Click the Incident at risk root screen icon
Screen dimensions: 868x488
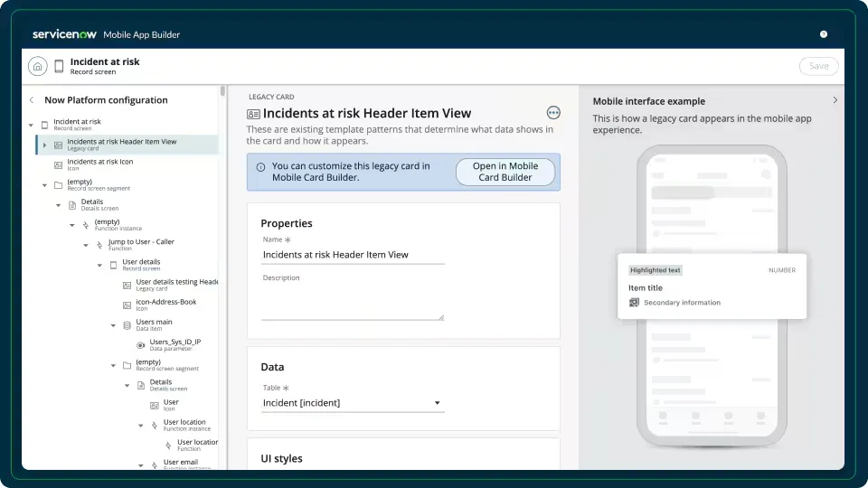45,125
